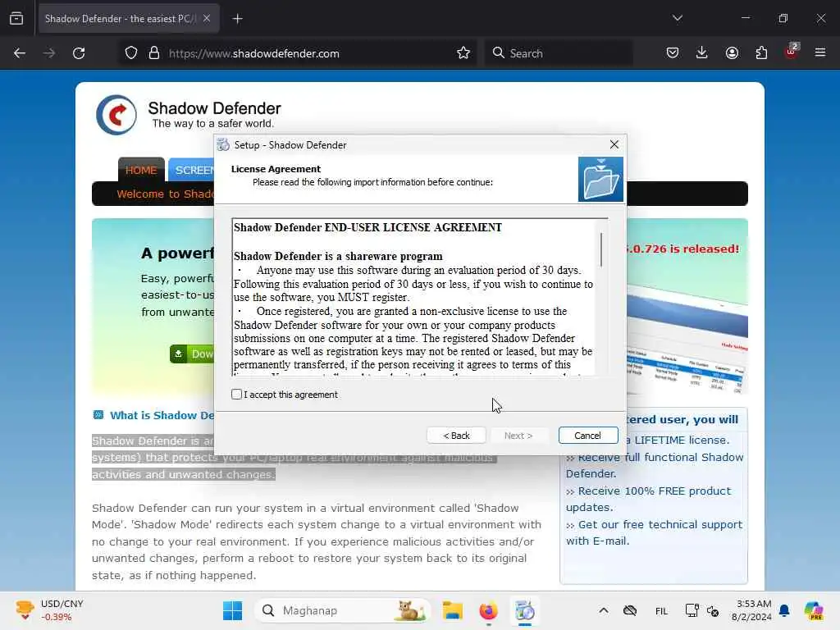840x630 pixels.
Task: Click 'Receive 100% FREE product updates' text
Action: click(x=648, y=499)
